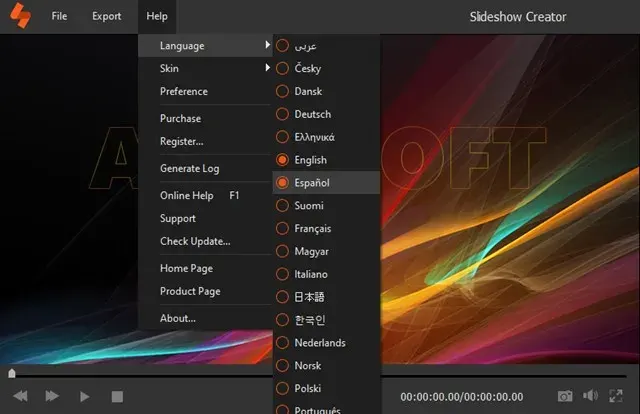Select Deutsch language option
Screen dimensions: 640x414
(x=327, y=114)
